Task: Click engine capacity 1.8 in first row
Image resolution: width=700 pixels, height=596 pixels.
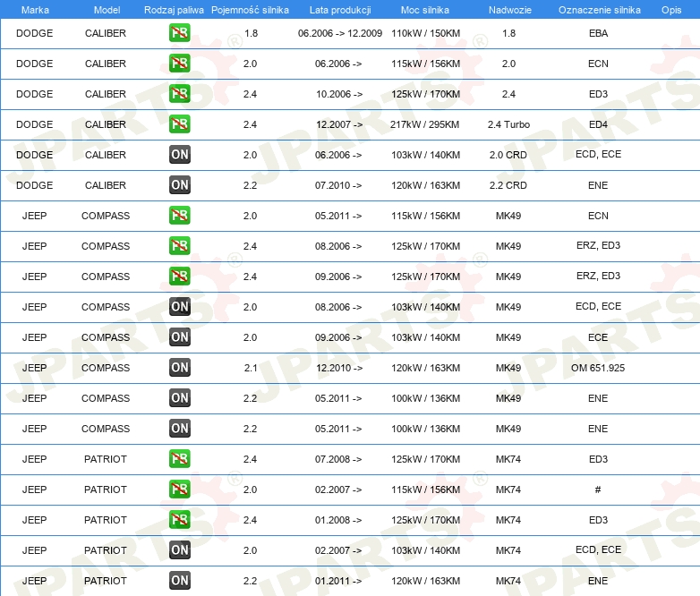Action: 251,33
